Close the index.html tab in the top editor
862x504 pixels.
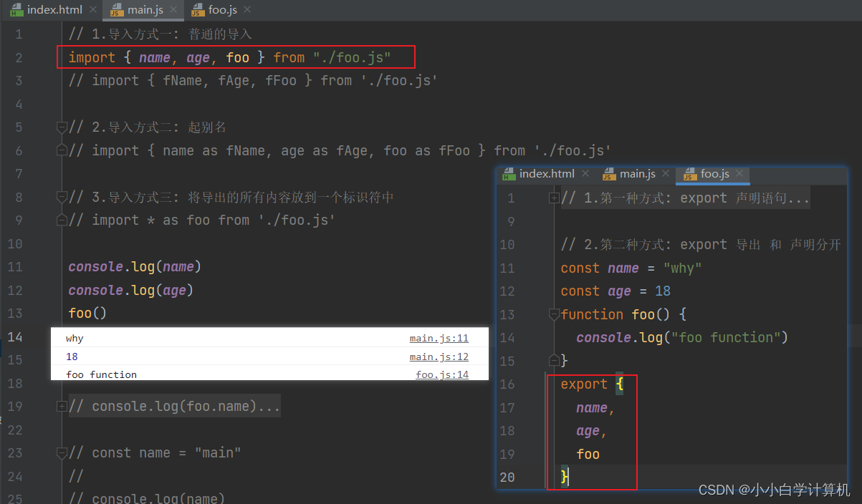point(92,10)
